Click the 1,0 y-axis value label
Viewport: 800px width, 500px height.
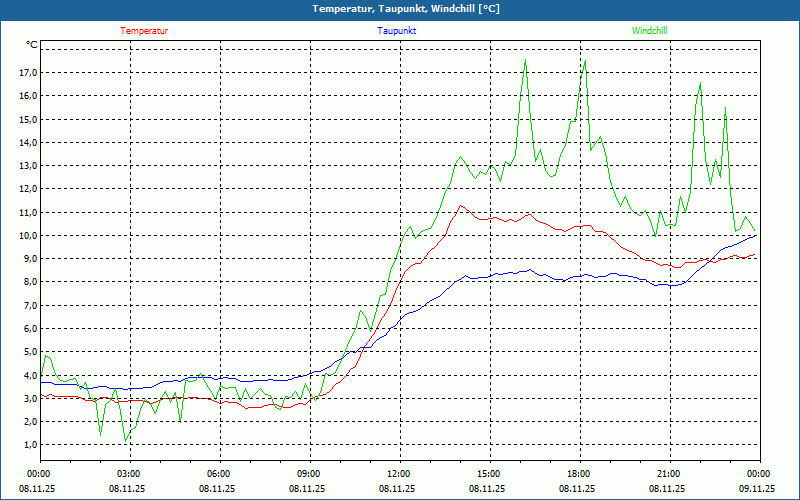(30, 445)
